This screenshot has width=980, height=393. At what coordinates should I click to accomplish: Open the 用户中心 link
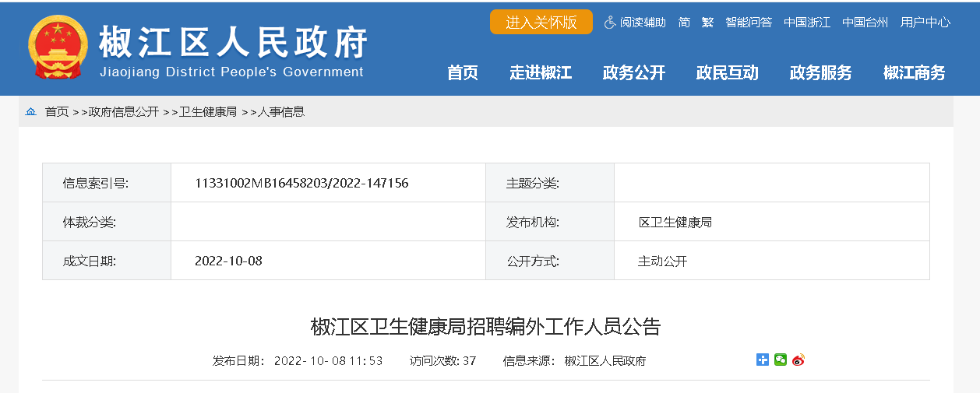(x=925, y=23)
